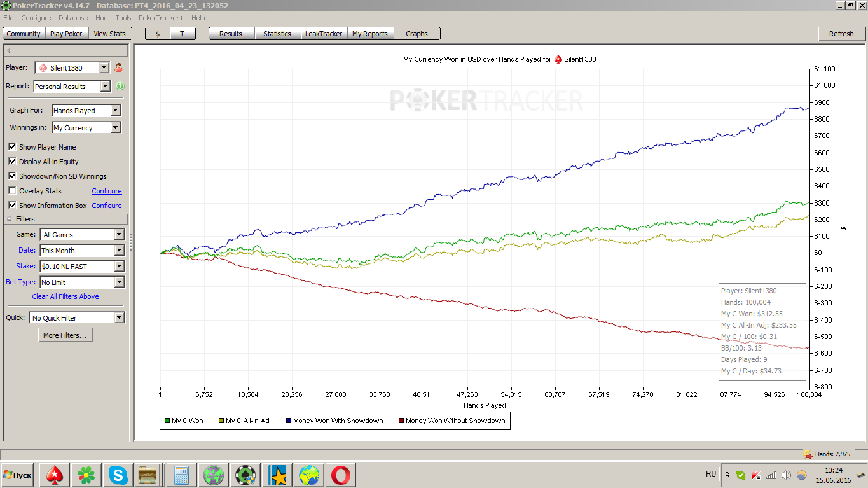The width and height of the screenshot is (868, 488).
Task: Click the Community button
Action: point(24,34)
